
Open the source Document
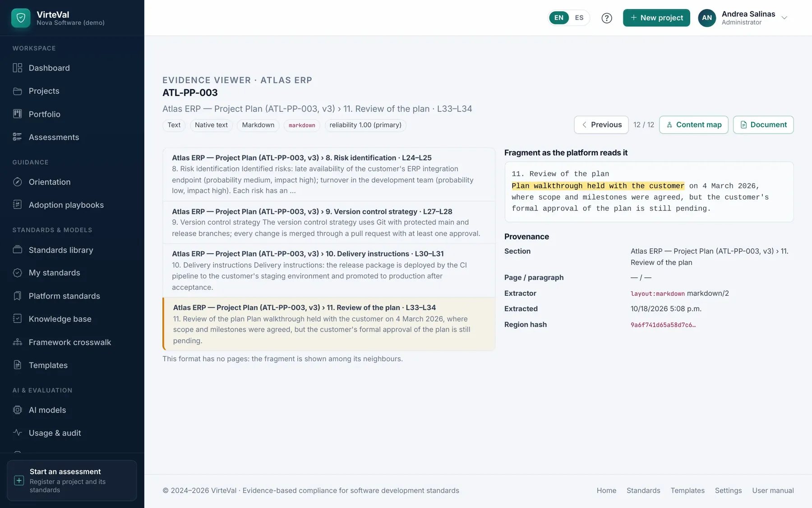(763, 125)
